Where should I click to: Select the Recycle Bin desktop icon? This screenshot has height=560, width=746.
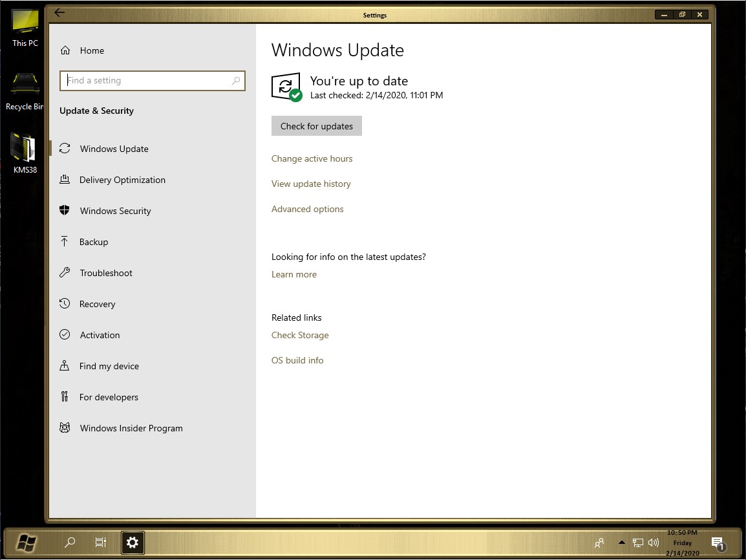pyautogui.click(x=25, y=92)
